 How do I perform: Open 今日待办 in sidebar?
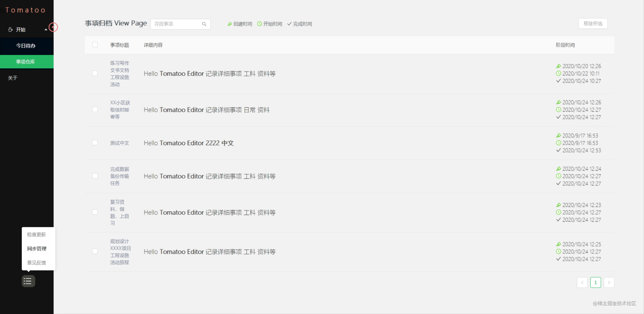26,46
